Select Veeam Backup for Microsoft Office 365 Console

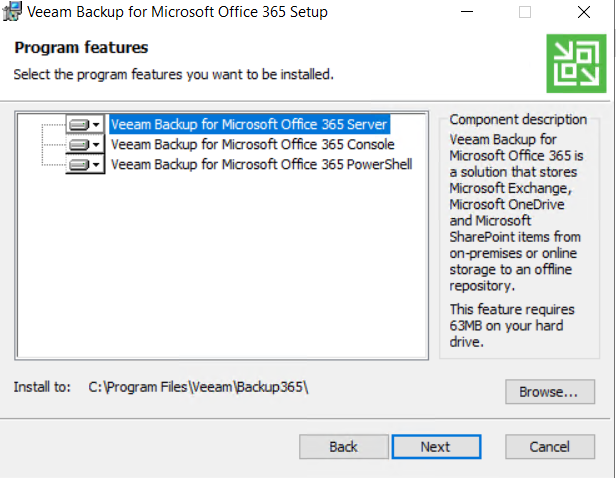[x=253, y=145]
